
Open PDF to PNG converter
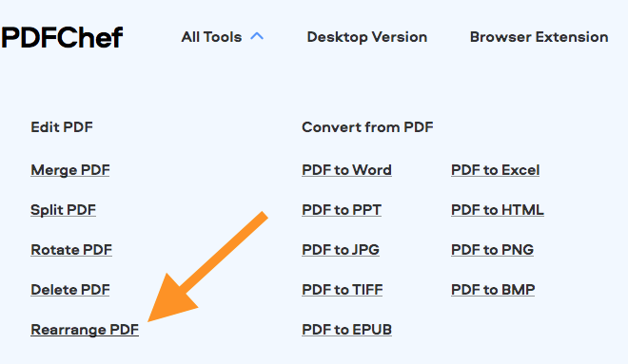(492, 250)
